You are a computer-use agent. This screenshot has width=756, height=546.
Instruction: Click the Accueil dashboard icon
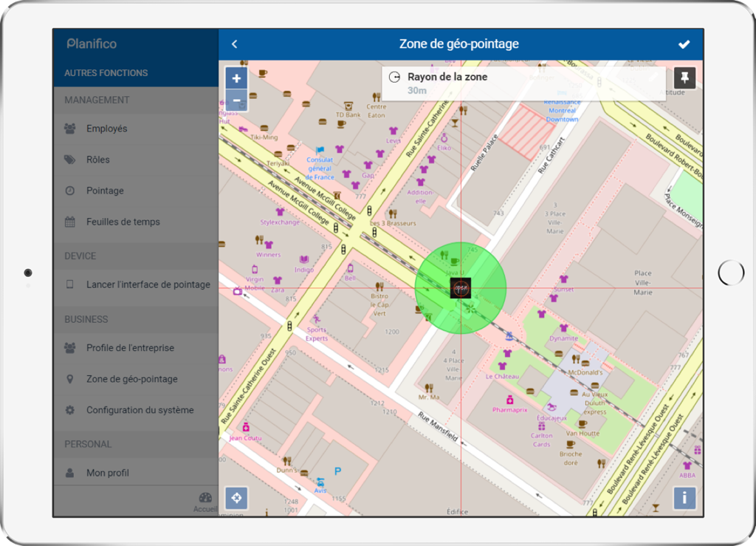pyautogui.click(x=205, y=498)
